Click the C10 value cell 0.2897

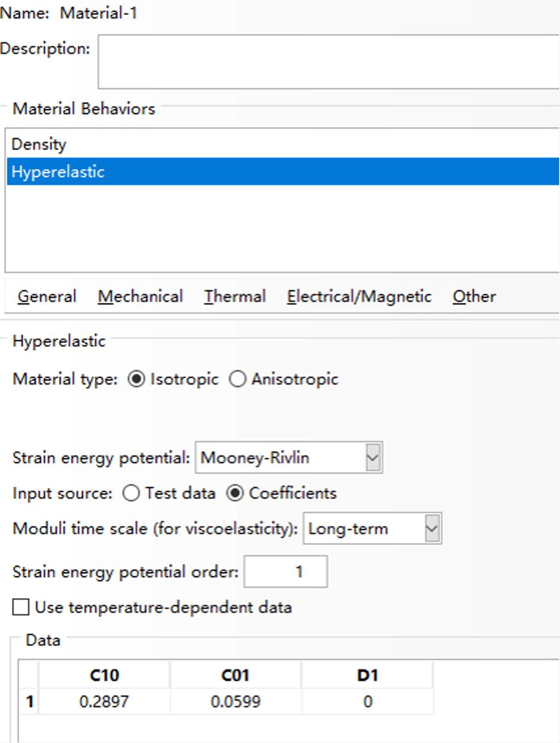tap(104, 702)
